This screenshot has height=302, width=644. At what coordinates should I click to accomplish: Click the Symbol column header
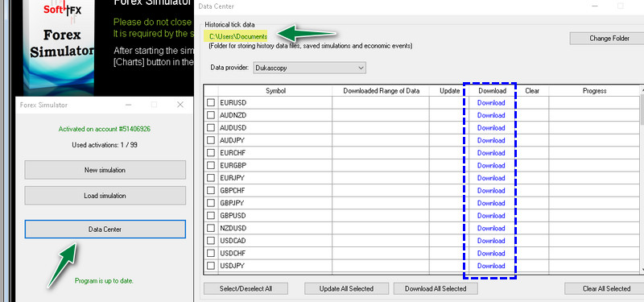(x=275, y=91)
